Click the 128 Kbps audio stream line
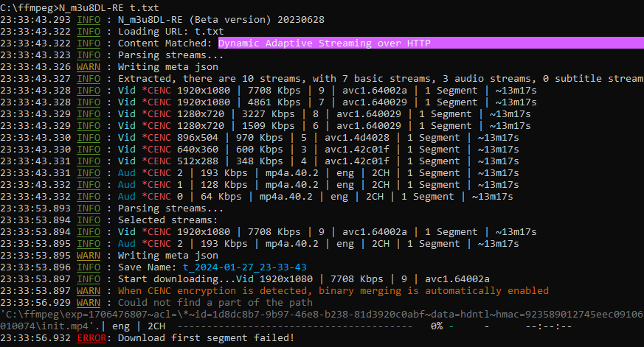644x347 pixels. click(295, 184)
